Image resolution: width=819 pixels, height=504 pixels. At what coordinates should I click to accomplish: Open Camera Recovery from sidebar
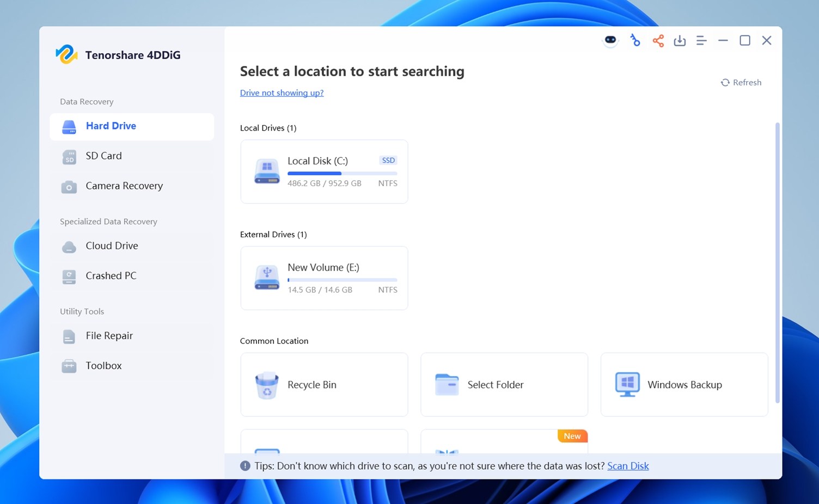(x=124, y=186)
